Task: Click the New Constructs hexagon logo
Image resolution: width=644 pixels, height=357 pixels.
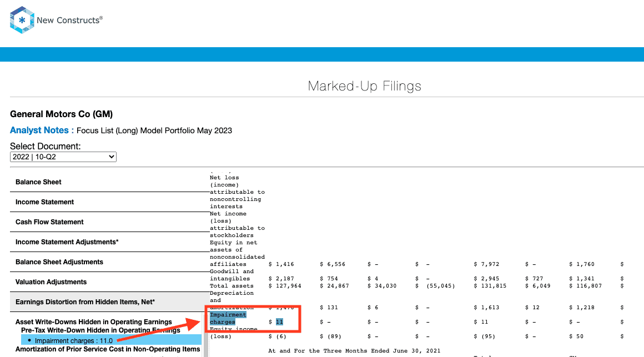Action: (x=22, y=20)
